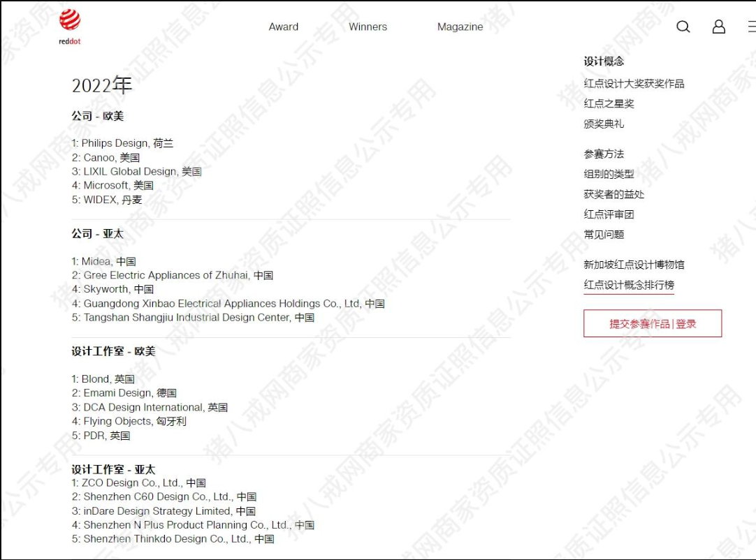Select the Flying Objects row
The width and height of the screenshot is (756, 560).
[129, 421]
